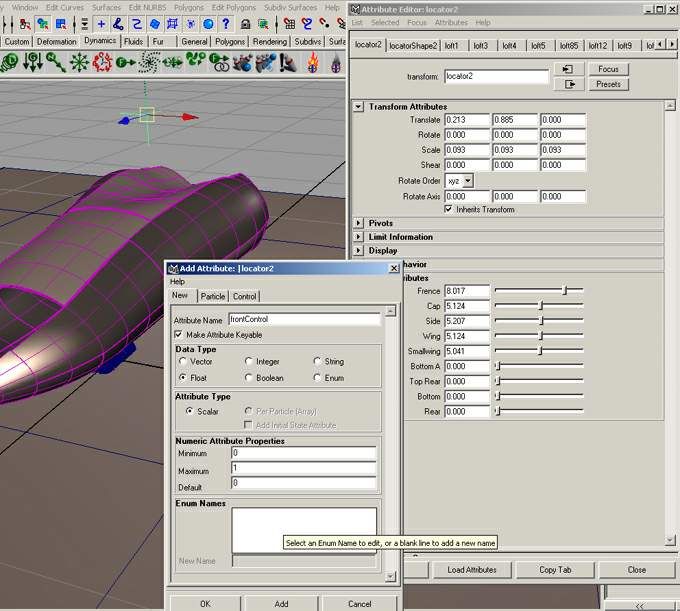Click Cancel in Add Attribute dialog

point(360,604)
